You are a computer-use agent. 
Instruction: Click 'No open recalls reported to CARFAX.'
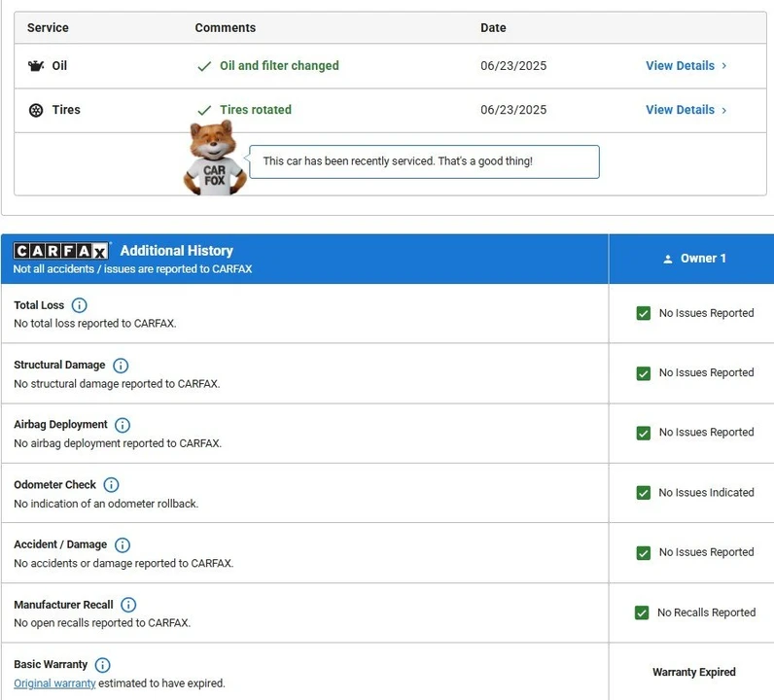point(102,623)
